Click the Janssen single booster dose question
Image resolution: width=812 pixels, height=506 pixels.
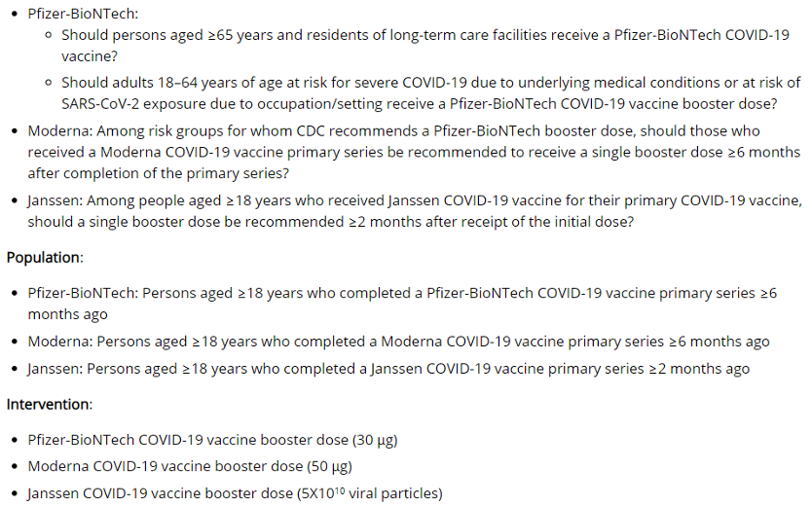point(414,210)
